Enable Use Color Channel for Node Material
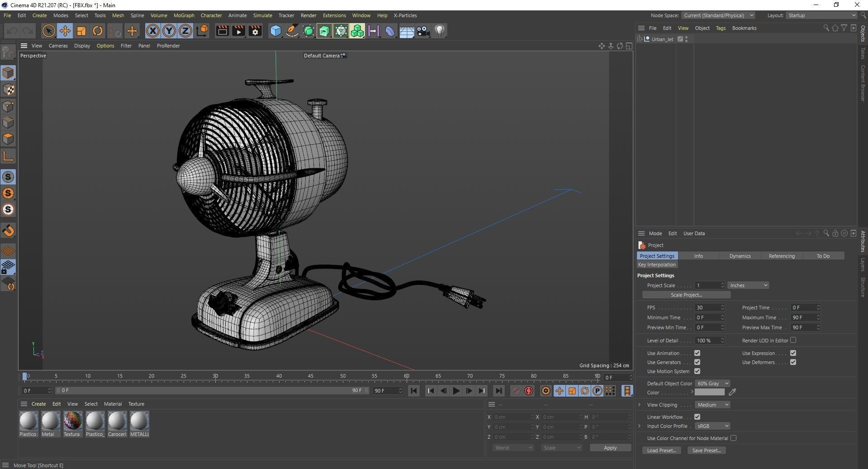The image size is (868, 469). 733,438
